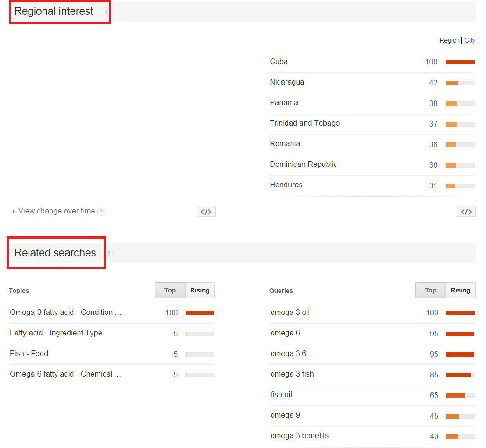Open the Honduras regional entry
The width and height of the screenshot is (486, 448).
point(286,185)
